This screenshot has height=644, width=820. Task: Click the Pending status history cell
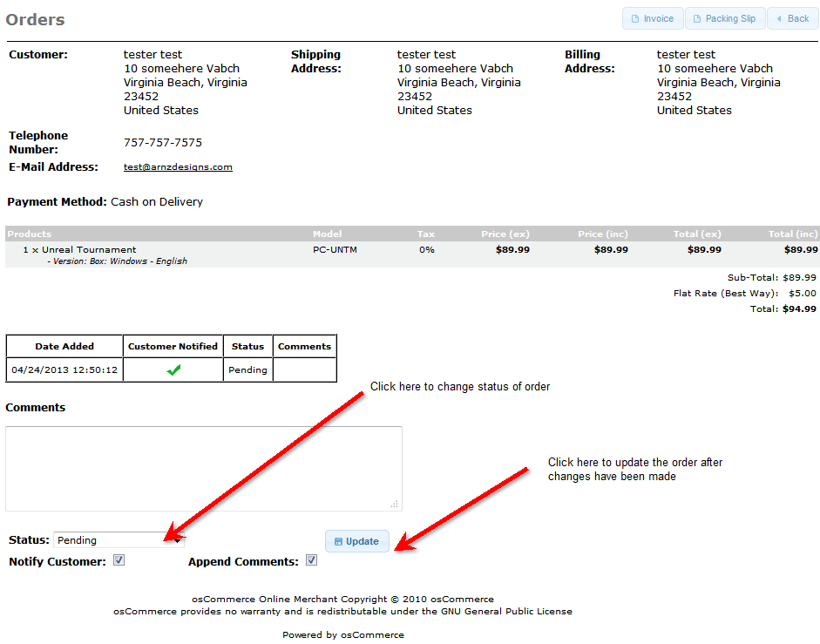coord(247,369)
